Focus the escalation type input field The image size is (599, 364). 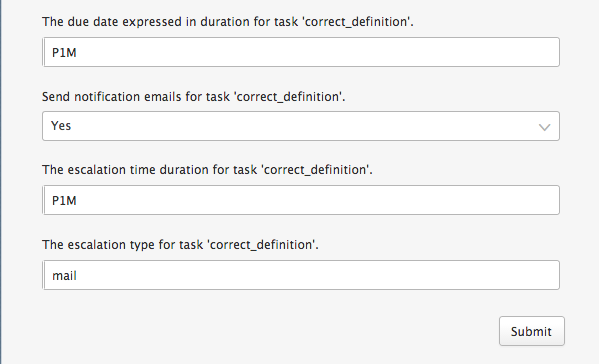(x=301, y=275)
